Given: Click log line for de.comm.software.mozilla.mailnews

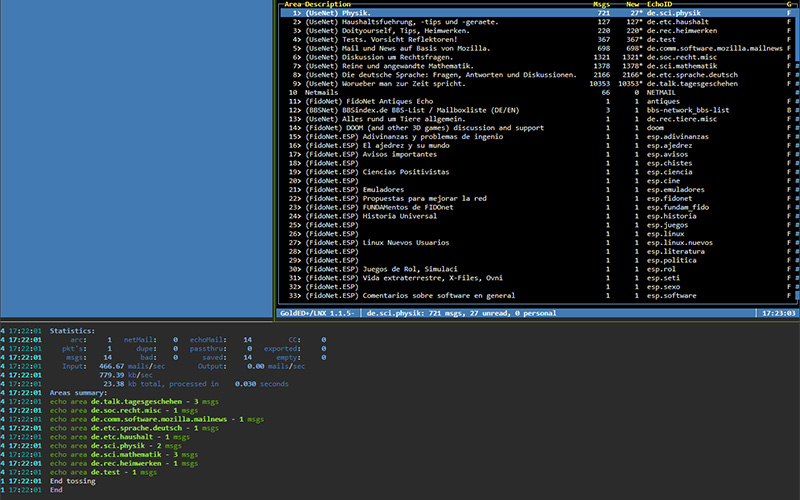Looking at the screenshot, I should tap(157, 419).
